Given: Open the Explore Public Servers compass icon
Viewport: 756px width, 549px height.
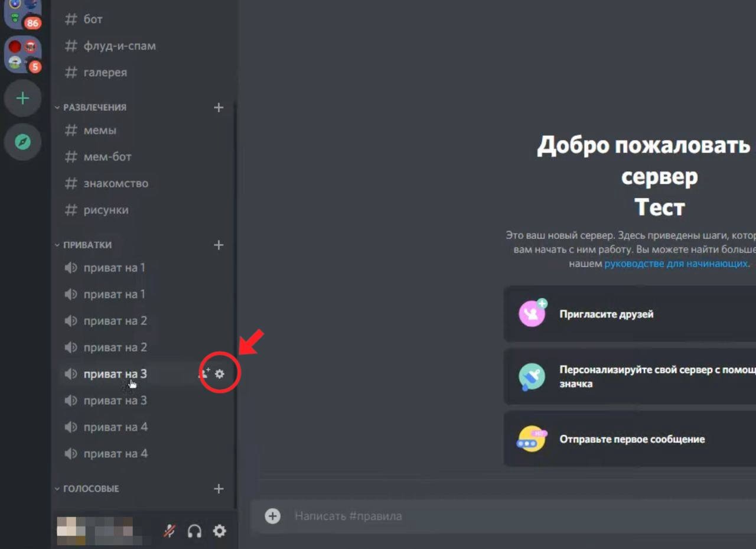Looking at the screenshot, I should (22, 142).
